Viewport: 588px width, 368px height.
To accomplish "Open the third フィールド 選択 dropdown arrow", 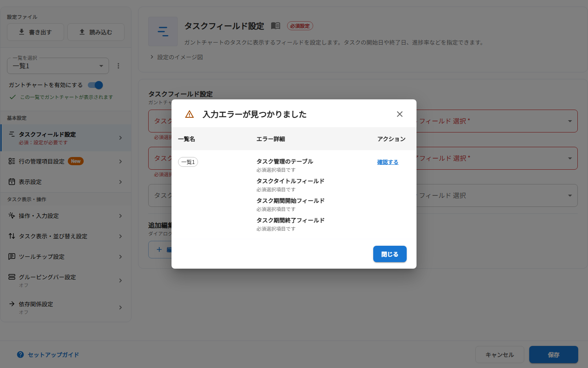I will [570, 195].
